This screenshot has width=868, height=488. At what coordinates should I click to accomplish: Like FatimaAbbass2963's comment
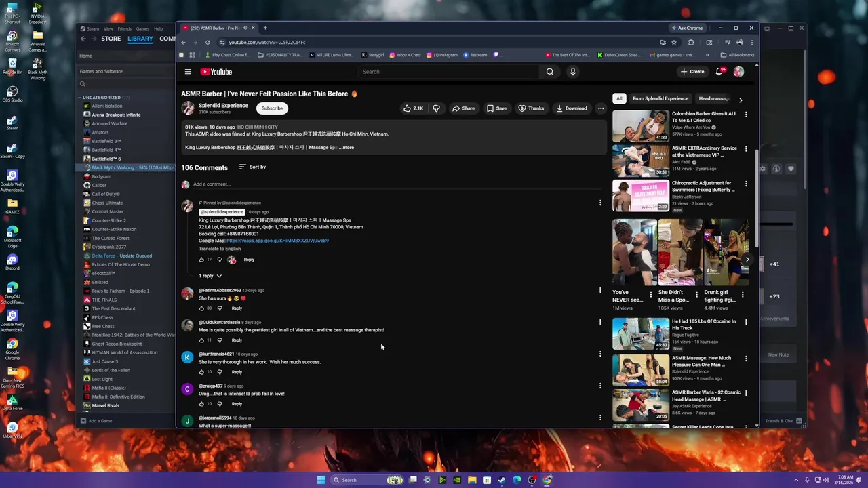[201, 308]
